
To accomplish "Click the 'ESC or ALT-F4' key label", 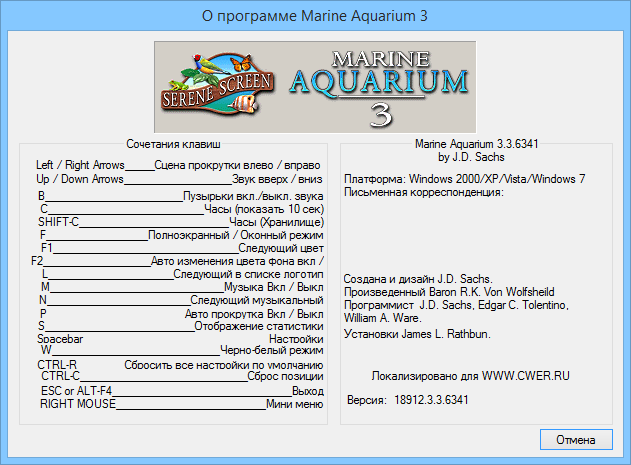I will [76, 391].
